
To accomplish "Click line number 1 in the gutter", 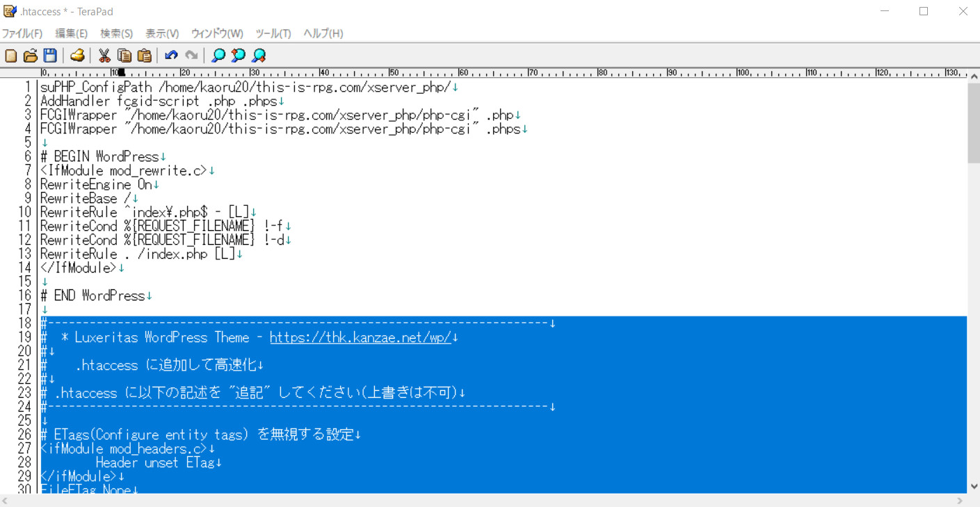I will pos(28,87).
